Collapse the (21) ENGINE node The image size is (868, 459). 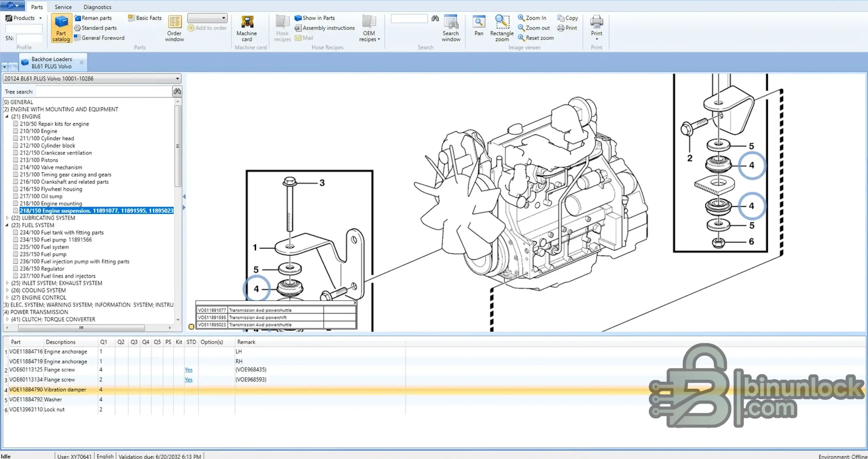pos(7,117)
